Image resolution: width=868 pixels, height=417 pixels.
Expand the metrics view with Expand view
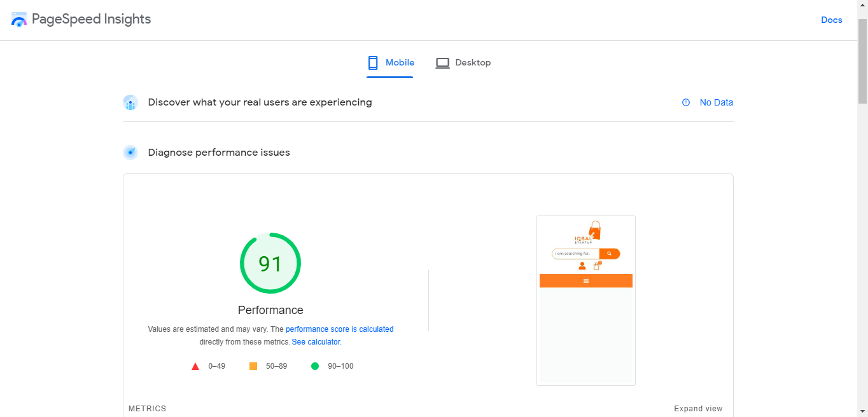point(698,409)
